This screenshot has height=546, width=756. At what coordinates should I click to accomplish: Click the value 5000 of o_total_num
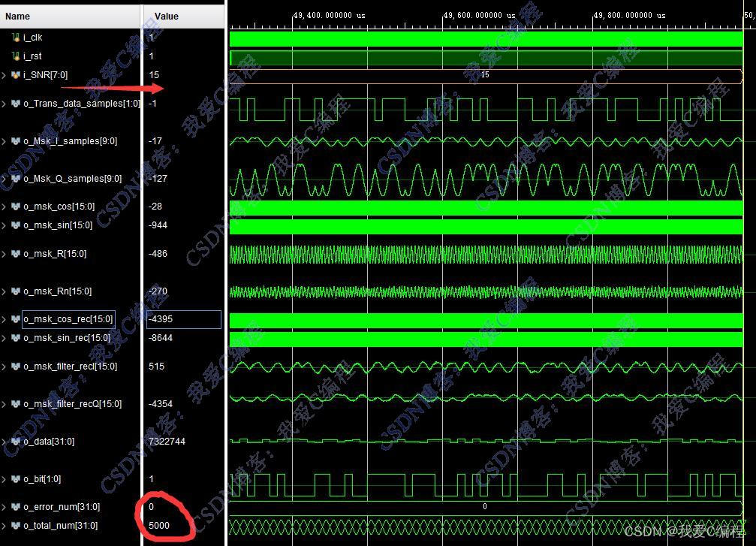(x=159, y=526)
